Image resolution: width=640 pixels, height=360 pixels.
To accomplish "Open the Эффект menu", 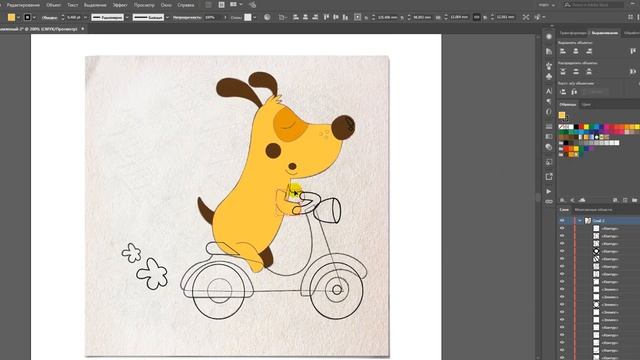I will pyautogui.click(x=120, y=5).
